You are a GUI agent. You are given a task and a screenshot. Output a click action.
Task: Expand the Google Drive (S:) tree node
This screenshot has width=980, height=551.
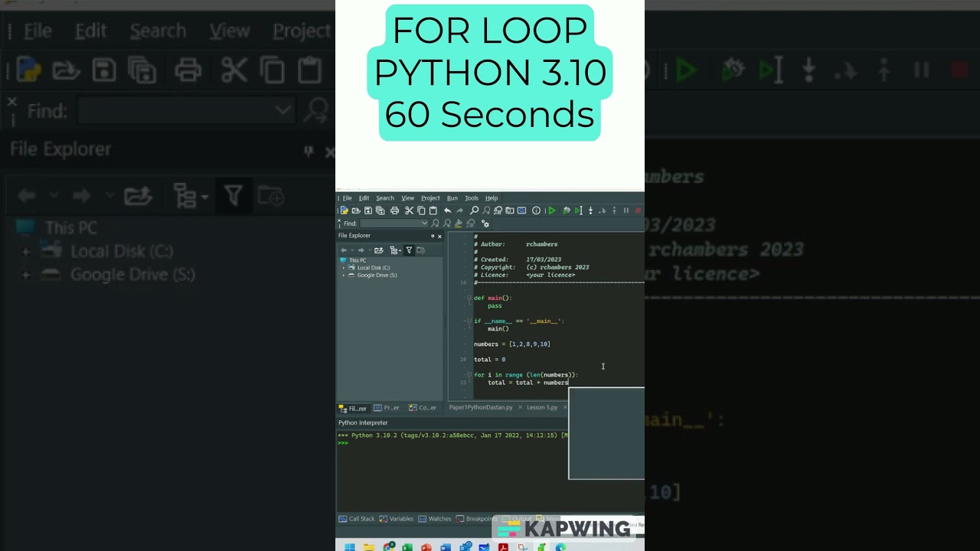pos(343,275)
